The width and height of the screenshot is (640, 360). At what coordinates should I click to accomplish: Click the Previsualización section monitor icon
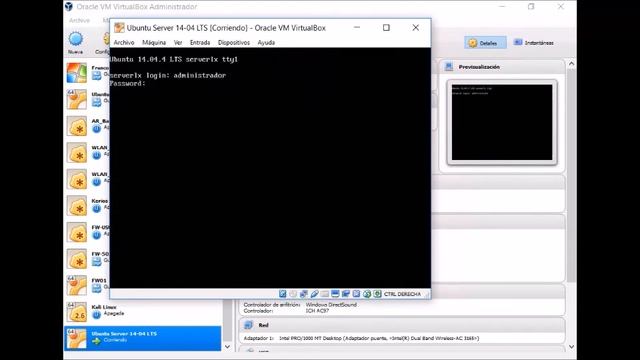(x=449, y=67)
